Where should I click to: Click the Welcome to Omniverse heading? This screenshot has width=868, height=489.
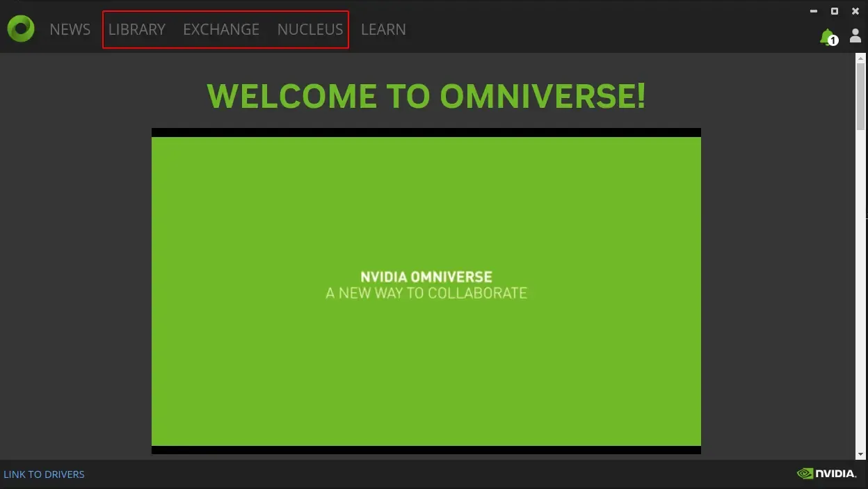coord(426,96)
